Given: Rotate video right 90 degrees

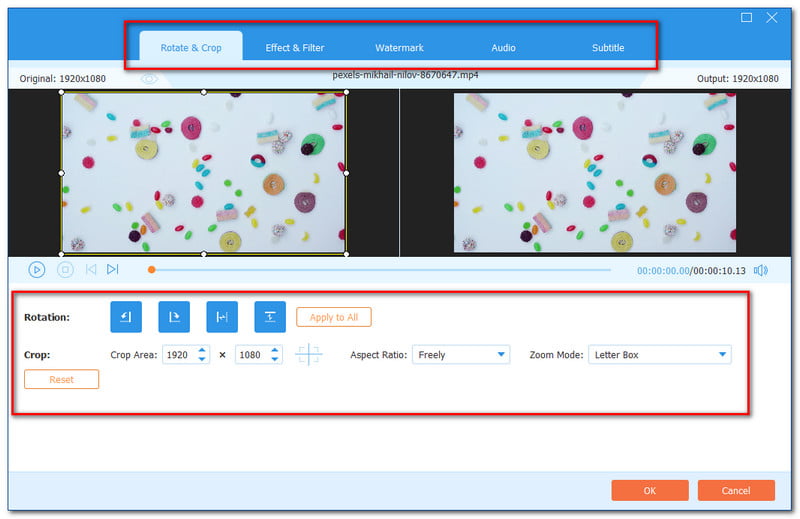Looking at the screenshot, I should tap(174, 317).
